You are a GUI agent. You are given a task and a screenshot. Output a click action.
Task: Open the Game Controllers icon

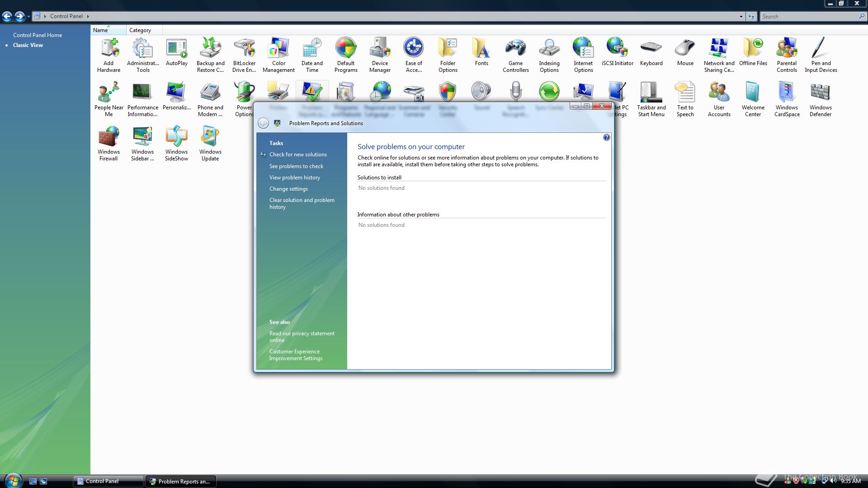515,55
